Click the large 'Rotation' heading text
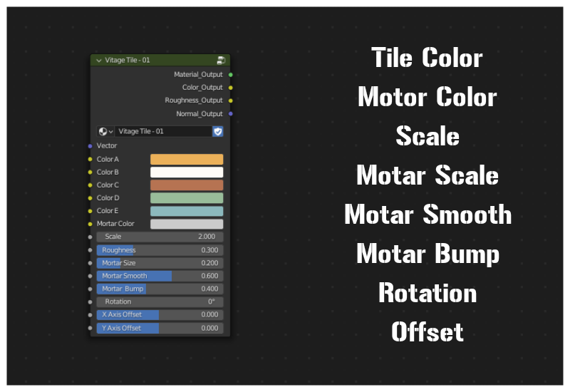 tap(427, 293)
